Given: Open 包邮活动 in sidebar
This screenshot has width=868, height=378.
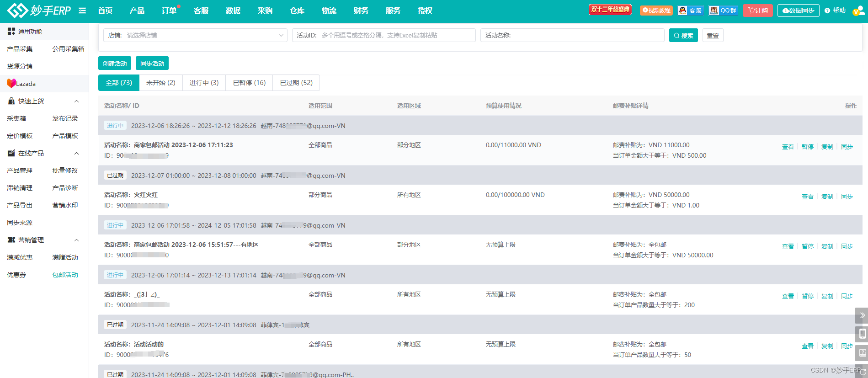Looking at the screenshot, I should click(65, 275).
